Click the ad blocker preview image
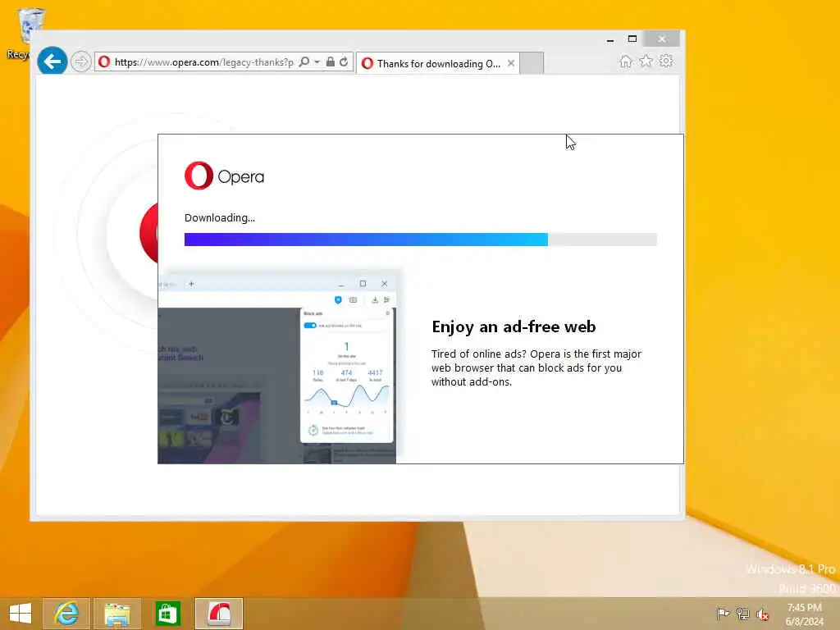Image resolution: width=840 pixels, height=630 pixels. point(277,368)
